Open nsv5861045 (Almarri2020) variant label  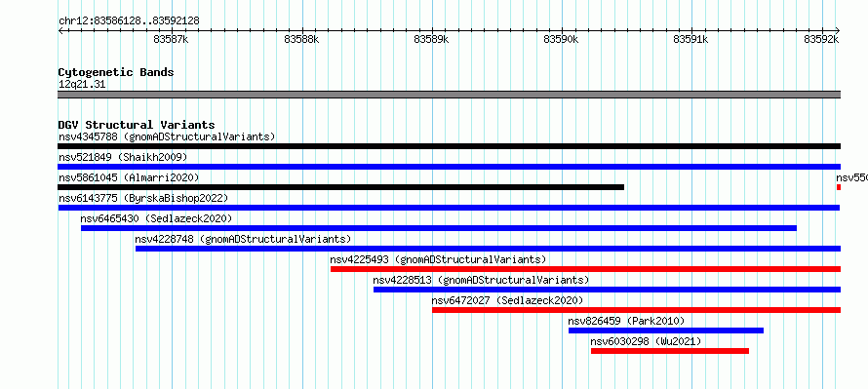tap(129, 177)
